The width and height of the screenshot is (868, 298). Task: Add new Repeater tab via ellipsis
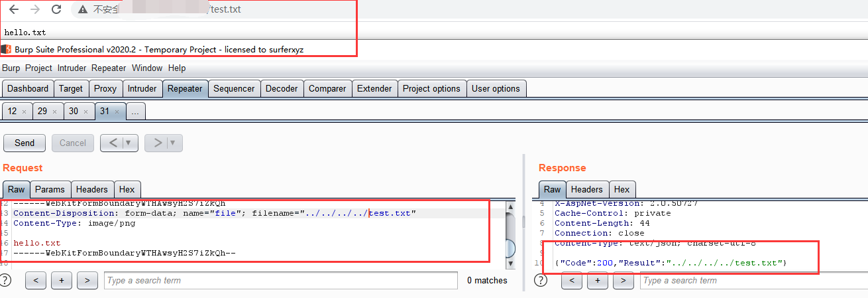(135, 112)
